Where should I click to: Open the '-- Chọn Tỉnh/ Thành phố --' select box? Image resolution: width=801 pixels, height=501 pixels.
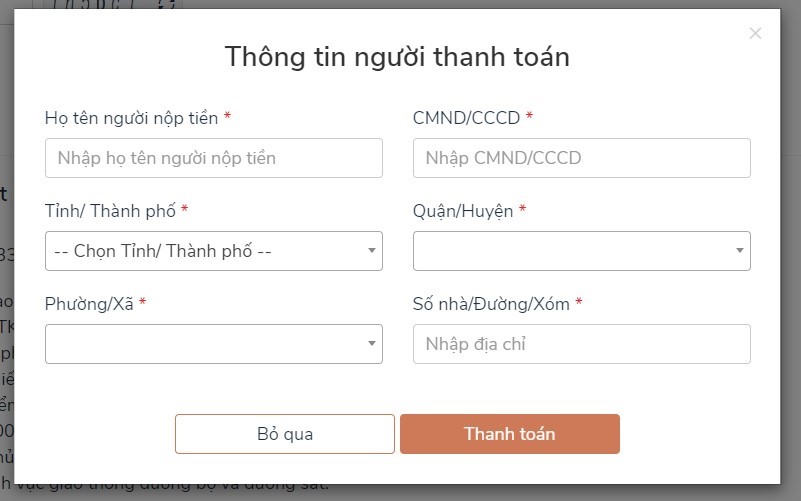[x=214, y=251]
